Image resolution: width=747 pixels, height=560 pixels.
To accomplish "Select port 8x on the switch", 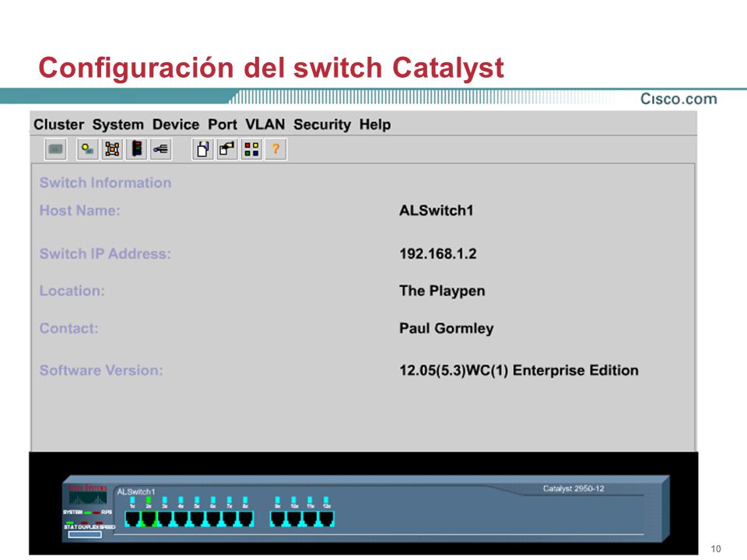I will pos(245,519).
